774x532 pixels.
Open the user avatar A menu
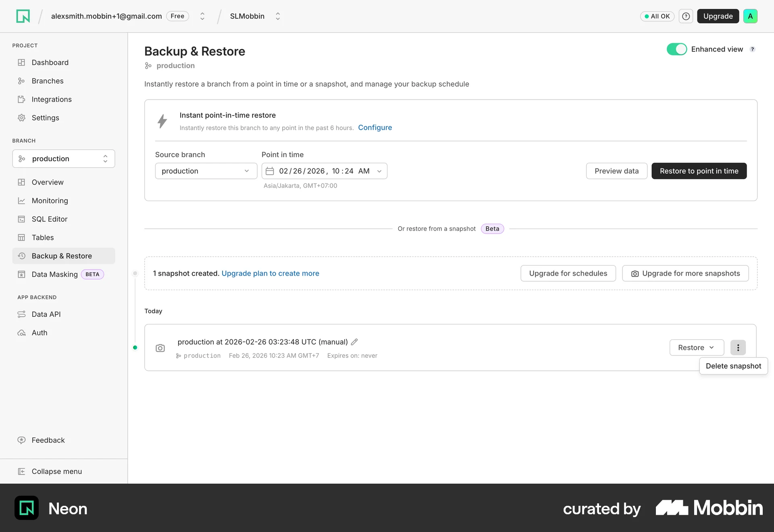coord(750,16)
